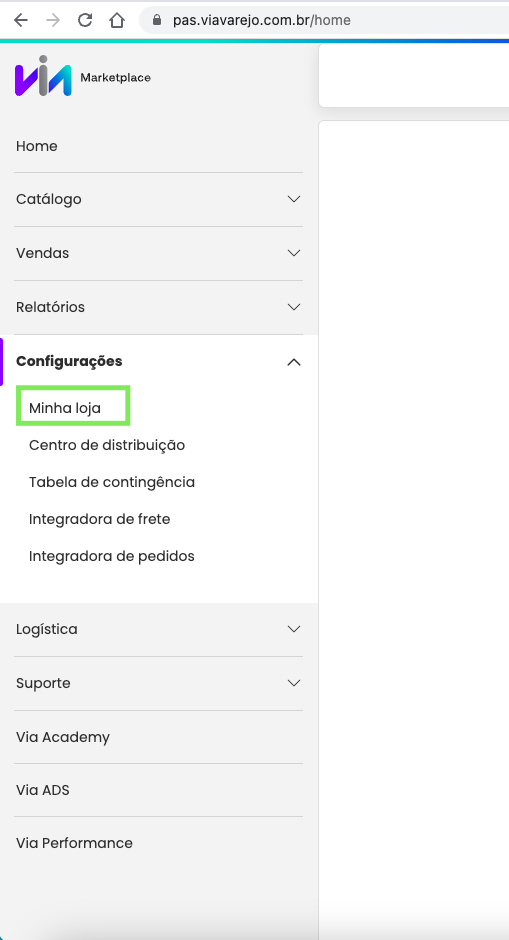Open Tabela de contingência
Viewport: 509px width, 940px height.
112,482
